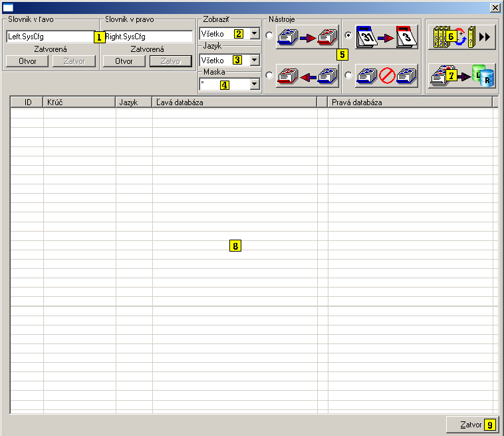Open the Jazyk language dropdown
This screenshot has height=436, width=504.
click(255, 60)
